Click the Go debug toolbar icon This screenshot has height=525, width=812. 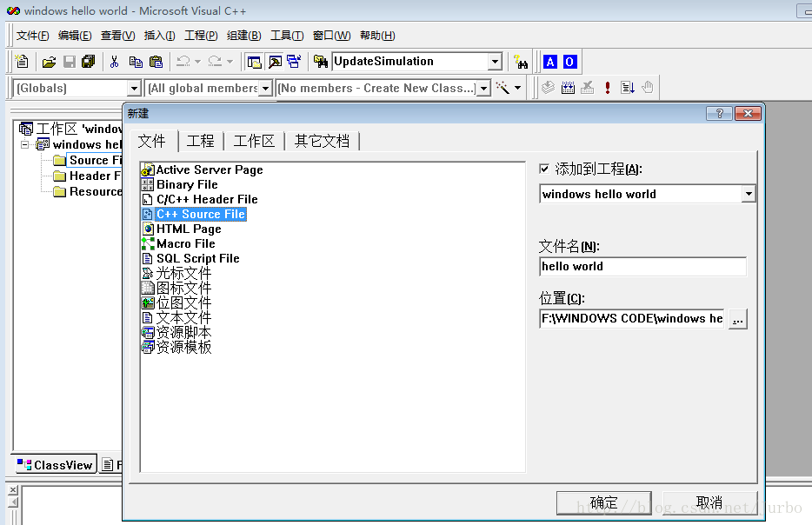(628, 88)
